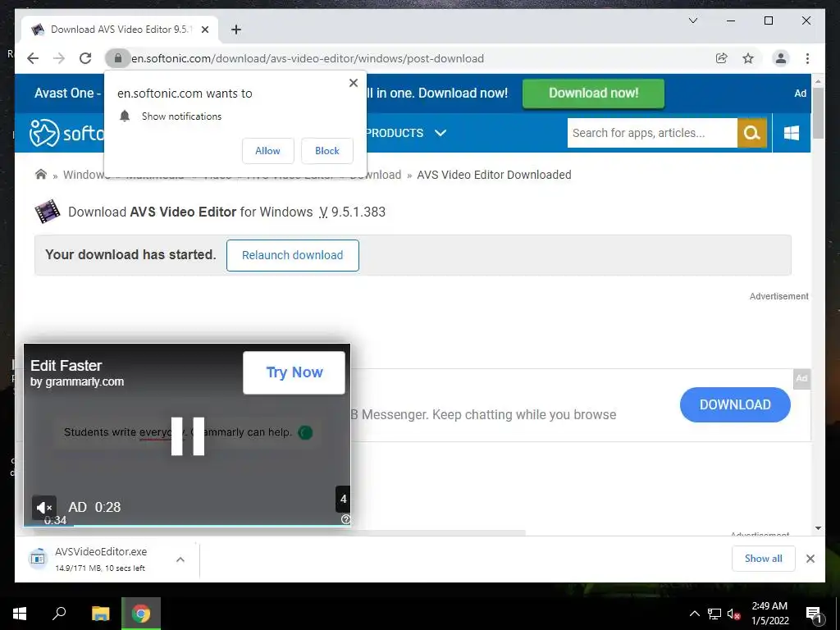Viewport: 840px width, 630px height.
Task: Open Chrome's three-dot menu
Action: pyautogui.click(x=807, y=58)
